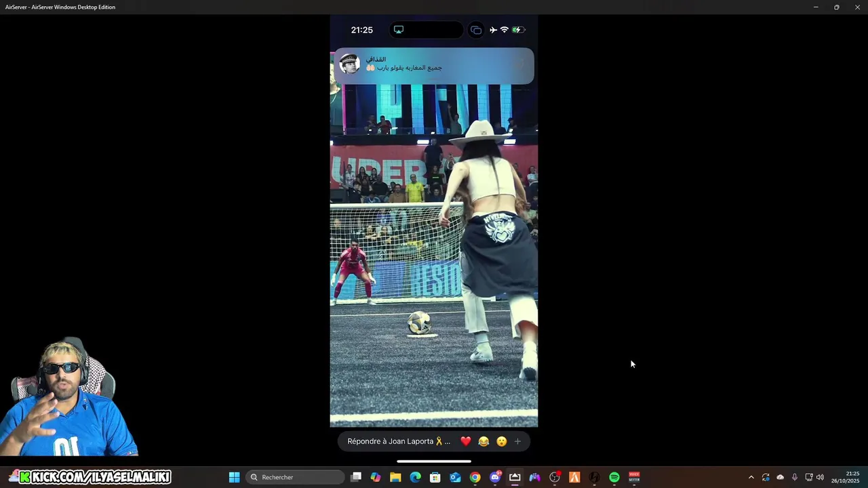Minimize the AirServer window

click(816, 7)
